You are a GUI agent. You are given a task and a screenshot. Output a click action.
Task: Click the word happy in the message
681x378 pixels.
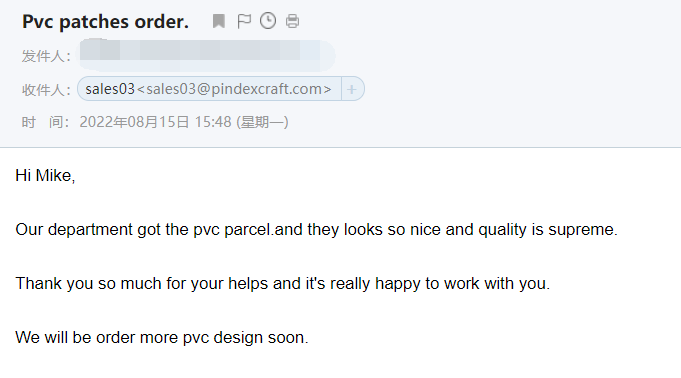click(x=397, y=284)
